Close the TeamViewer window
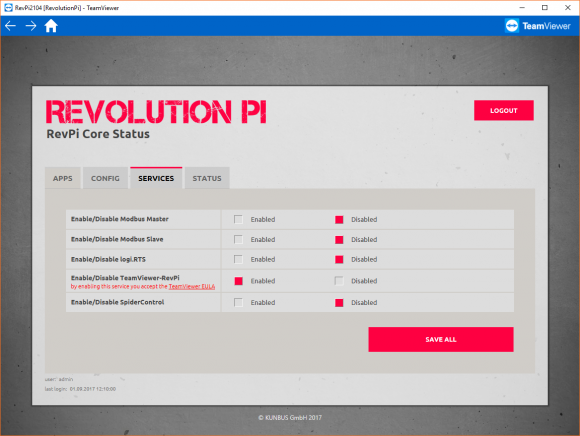This screenshot has height=436, width=580. click(x=568, y=7)
